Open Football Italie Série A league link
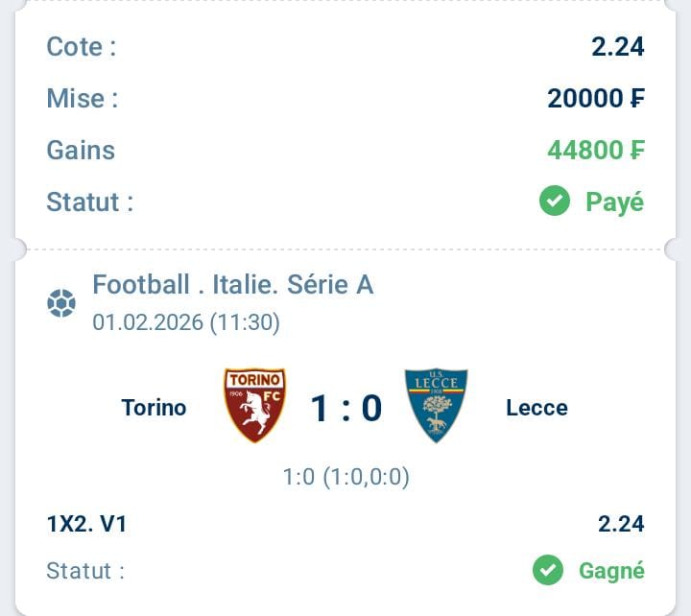Viewport: 691px width, 616px height. click(232, 284)
